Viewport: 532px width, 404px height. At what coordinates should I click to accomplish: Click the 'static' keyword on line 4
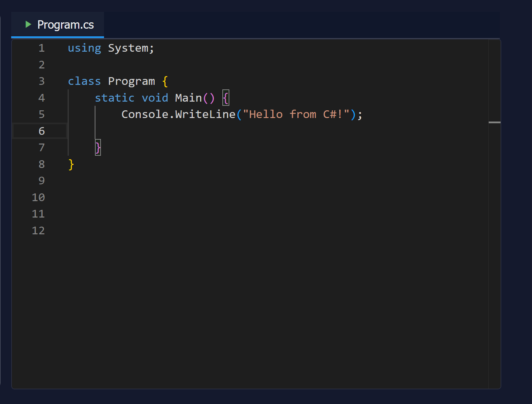114,98
